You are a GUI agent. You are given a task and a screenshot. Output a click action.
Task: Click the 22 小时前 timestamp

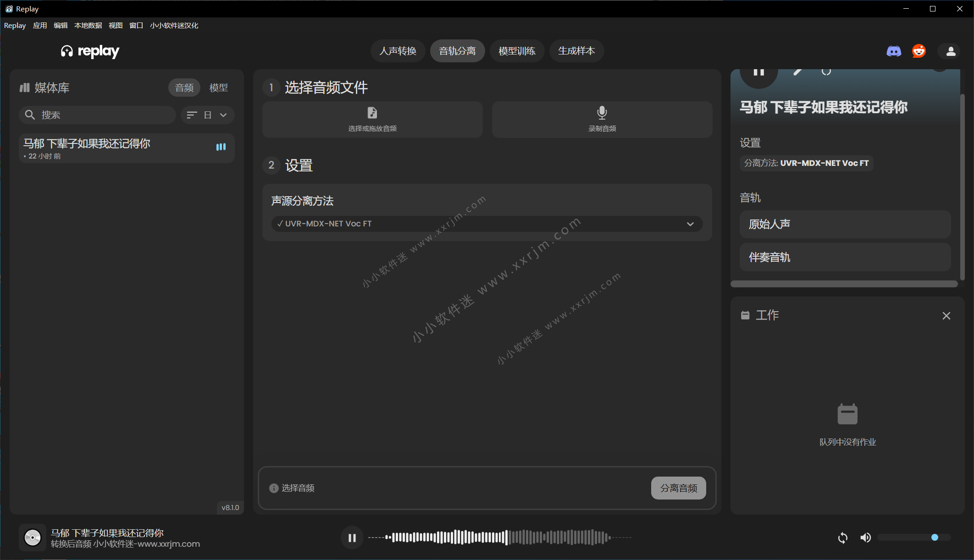[x=44, y=156]
